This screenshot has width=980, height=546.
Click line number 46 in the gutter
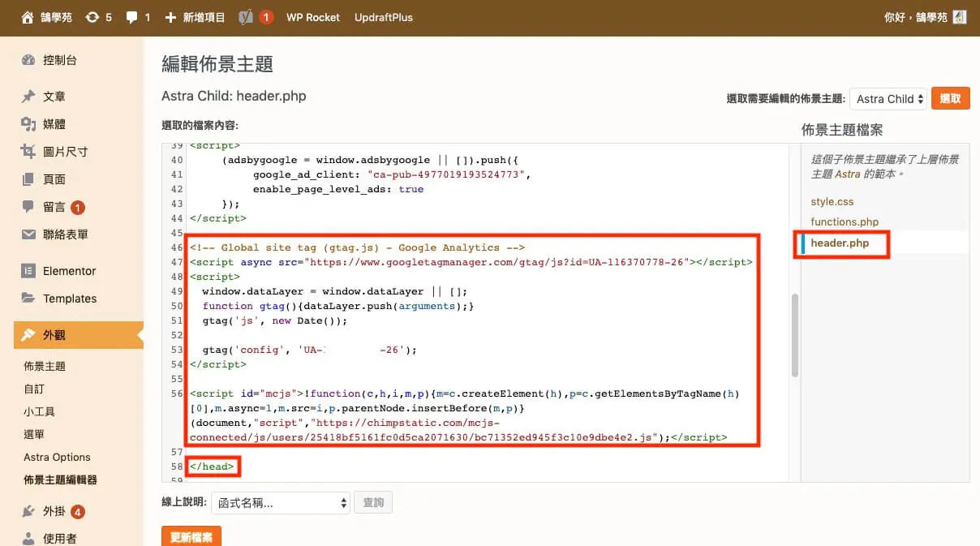point(177,247)
